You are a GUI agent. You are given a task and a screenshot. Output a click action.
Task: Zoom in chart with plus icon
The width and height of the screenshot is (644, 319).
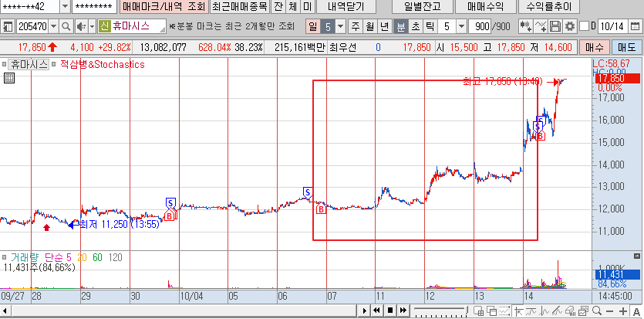622,311
